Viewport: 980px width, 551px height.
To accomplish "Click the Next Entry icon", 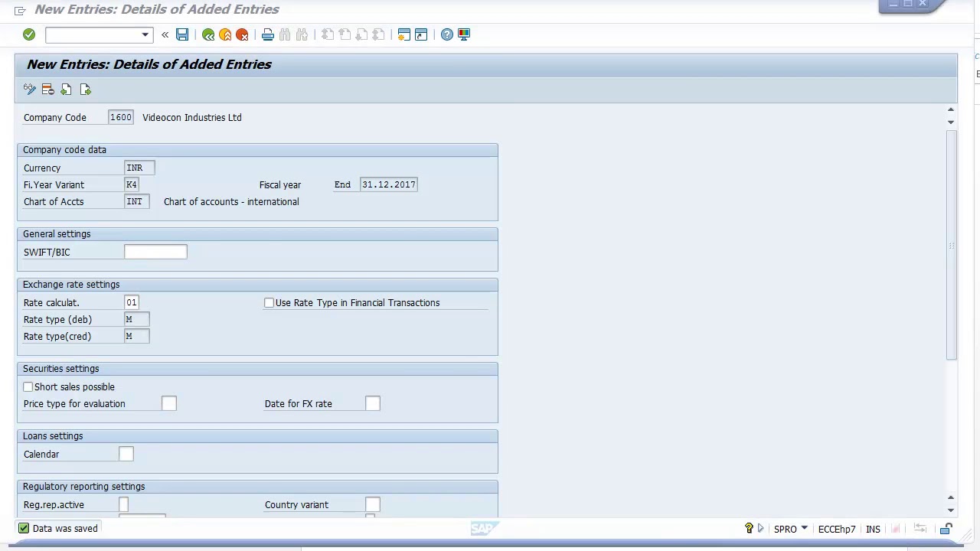I will pyautogui.click(x=85, y=90).
